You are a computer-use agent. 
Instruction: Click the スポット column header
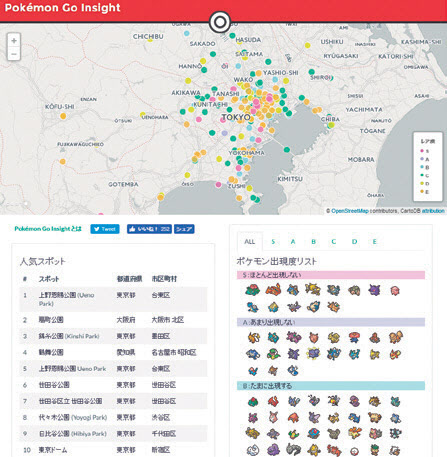49,279
